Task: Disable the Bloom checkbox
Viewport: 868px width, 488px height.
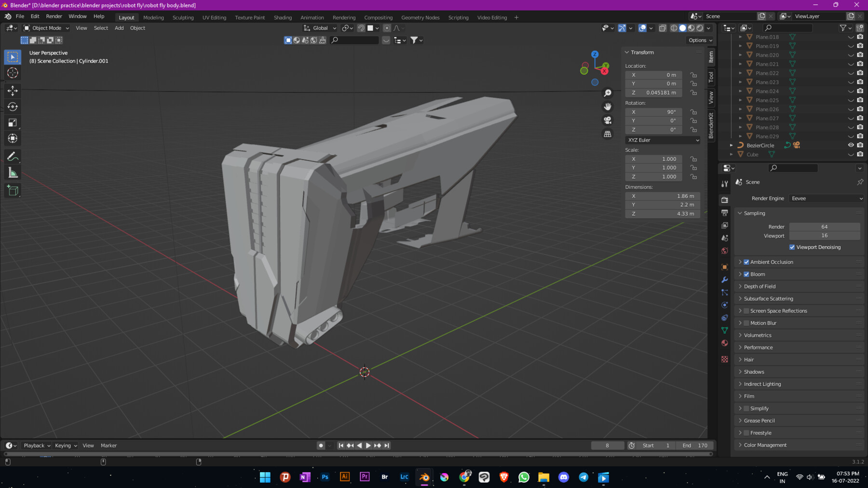Action: coord(746,274)
